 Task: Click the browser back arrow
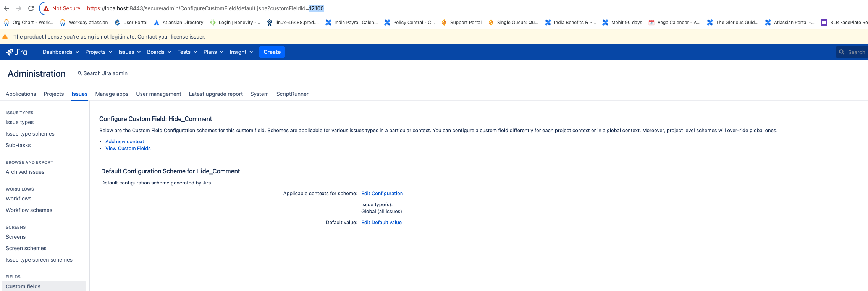[x=6, y=8]
